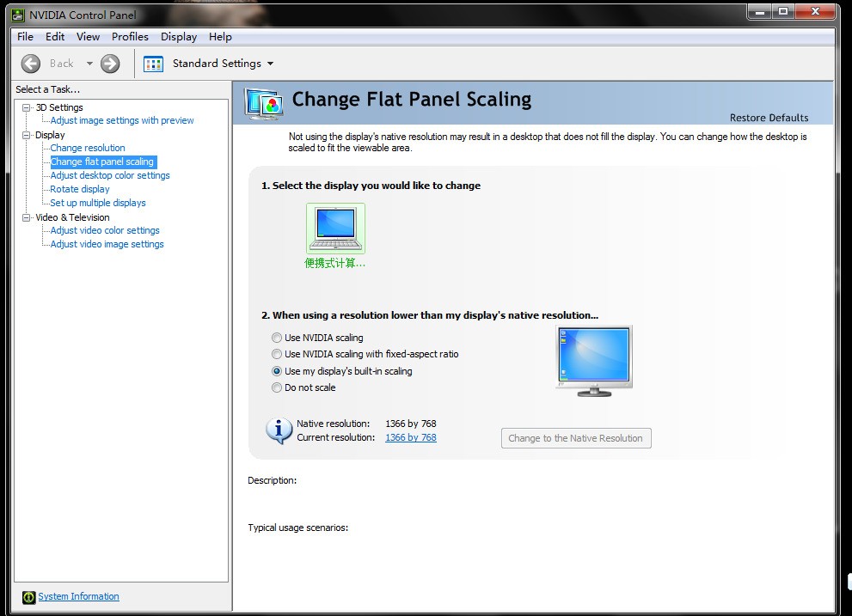The height and width of the screenshot is (616, 852).
Task: Click the System Information icon
Action: [x=28, y=598]
